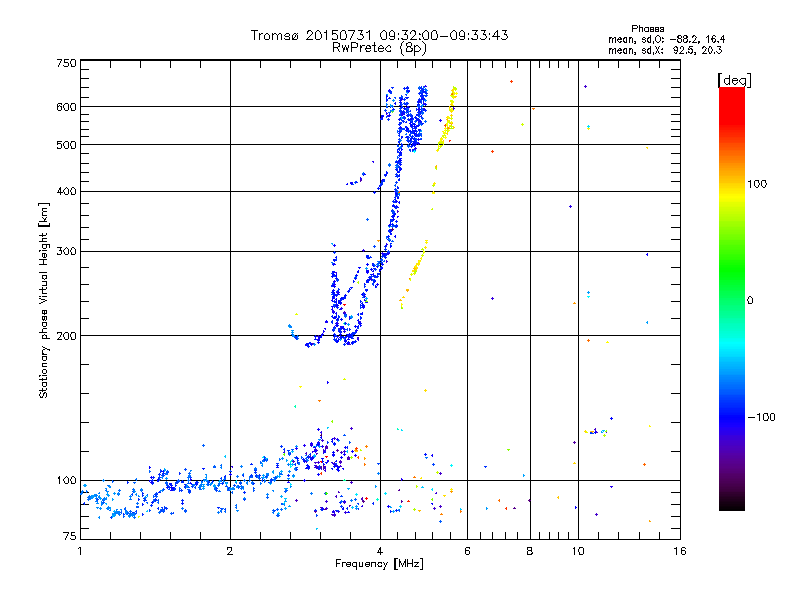The height and width of the screenshot is (600, 800).
Task: Click the 'Frequency [MHz]' axis title
Action: coord(379,564)
